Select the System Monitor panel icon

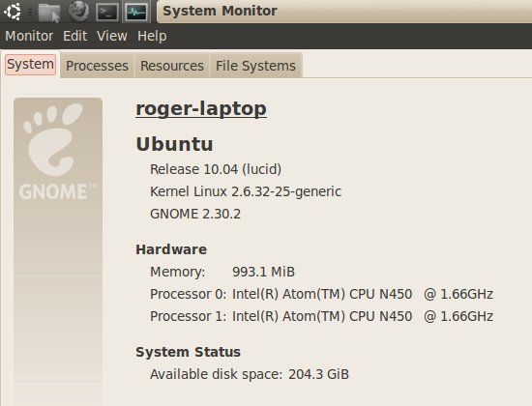(x=136, y=12)
